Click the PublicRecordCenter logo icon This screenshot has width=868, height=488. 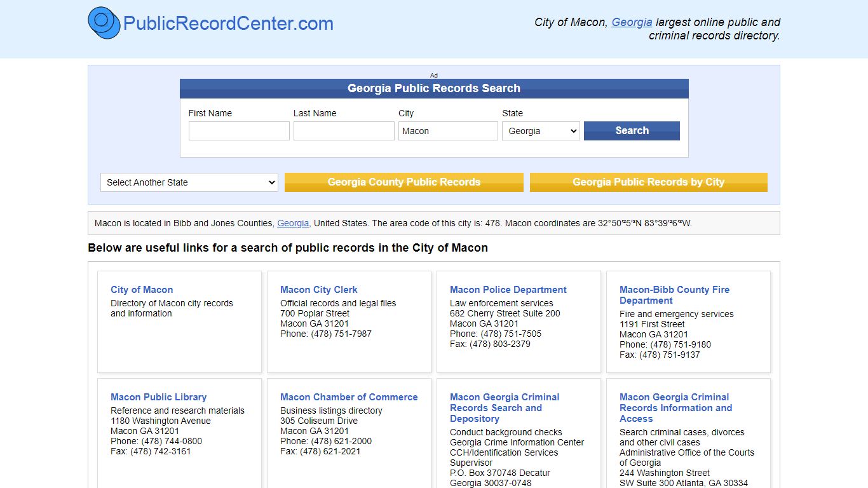tap(104, 23)
